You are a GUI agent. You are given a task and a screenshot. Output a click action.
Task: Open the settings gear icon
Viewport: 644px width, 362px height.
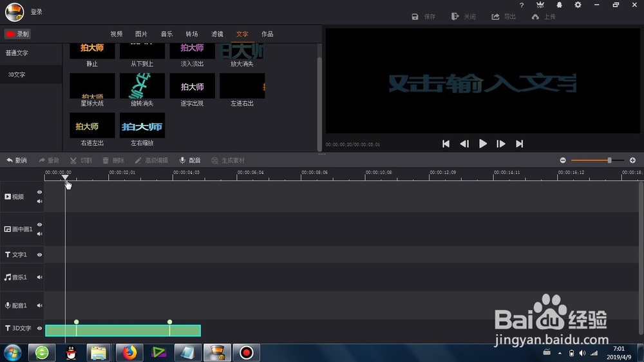(x=578, y=5)
